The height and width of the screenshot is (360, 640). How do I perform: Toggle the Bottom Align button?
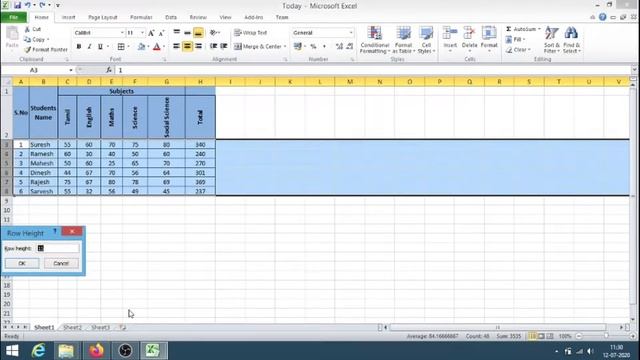[198, 33]
